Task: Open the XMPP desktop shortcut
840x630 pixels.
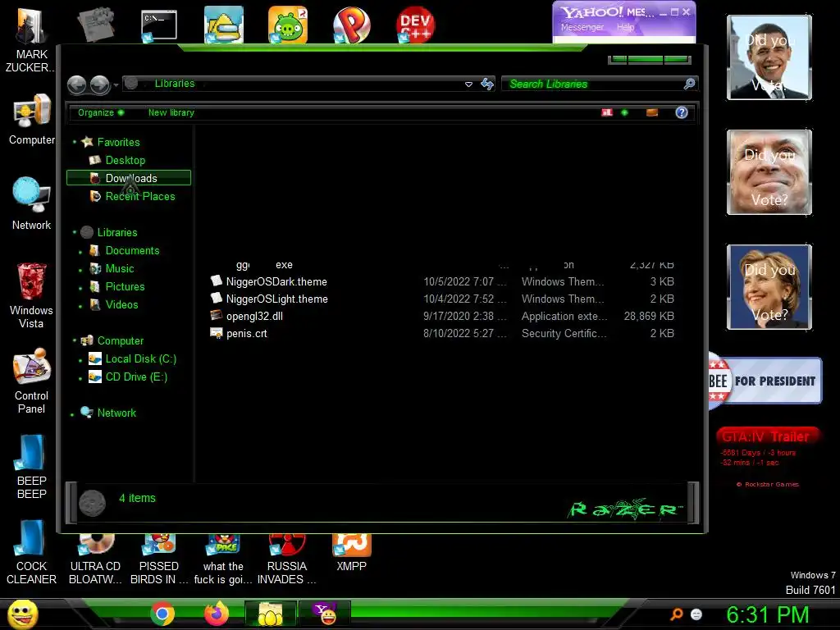Action: 351,554
